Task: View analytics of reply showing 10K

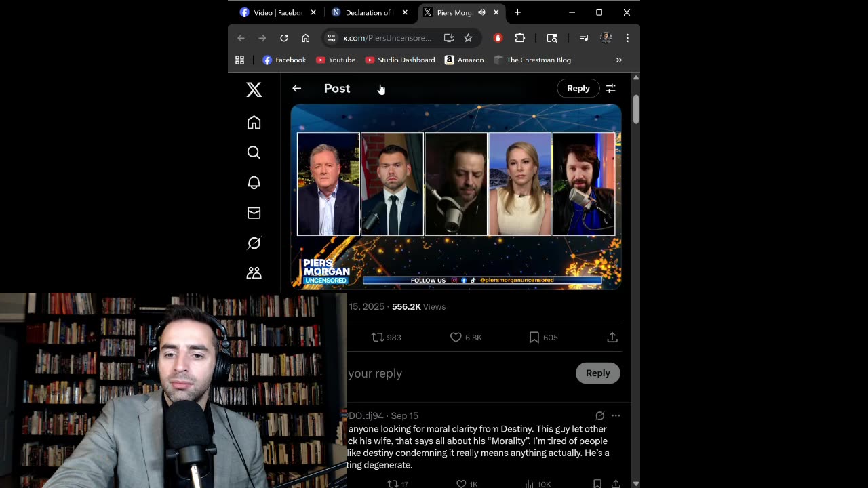Action: [538, 484]
